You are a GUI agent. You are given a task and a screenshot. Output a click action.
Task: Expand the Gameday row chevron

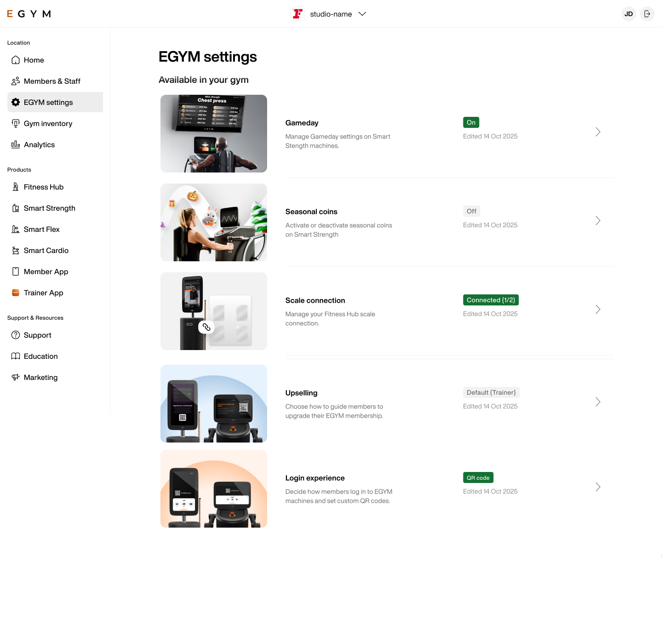click(598, 132)
